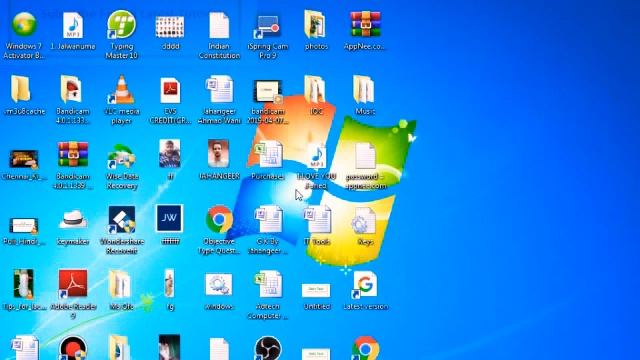
Task: Launch iSpring Cam Pro 9
Action: [267, 27]
